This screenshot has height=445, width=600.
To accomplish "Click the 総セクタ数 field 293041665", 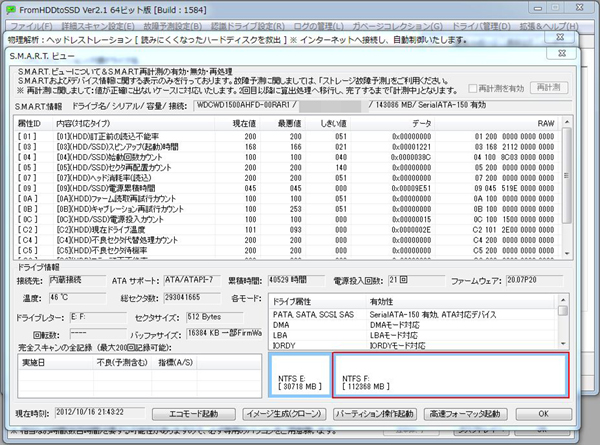I will [192, 298].
